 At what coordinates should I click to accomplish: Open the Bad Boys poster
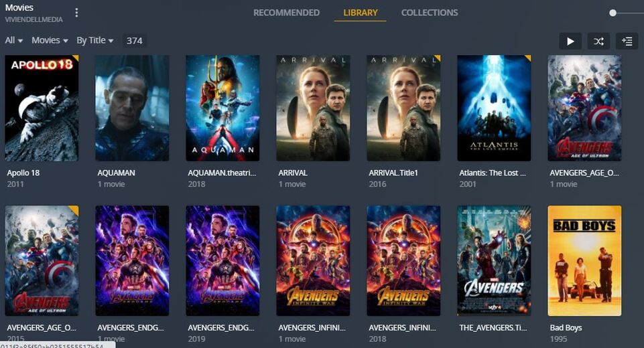click(584, 260)
